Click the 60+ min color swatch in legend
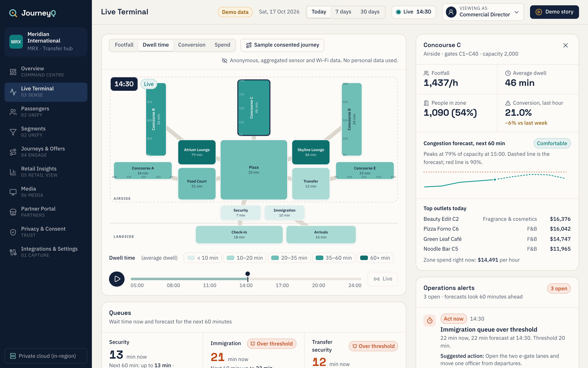This screenshot has width=588, height=368. pyautogui.click(x=364, y=258)
